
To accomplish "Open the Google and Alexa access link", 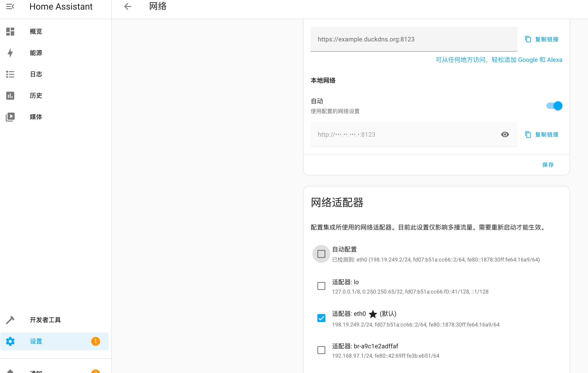I will tap(499, 60).
